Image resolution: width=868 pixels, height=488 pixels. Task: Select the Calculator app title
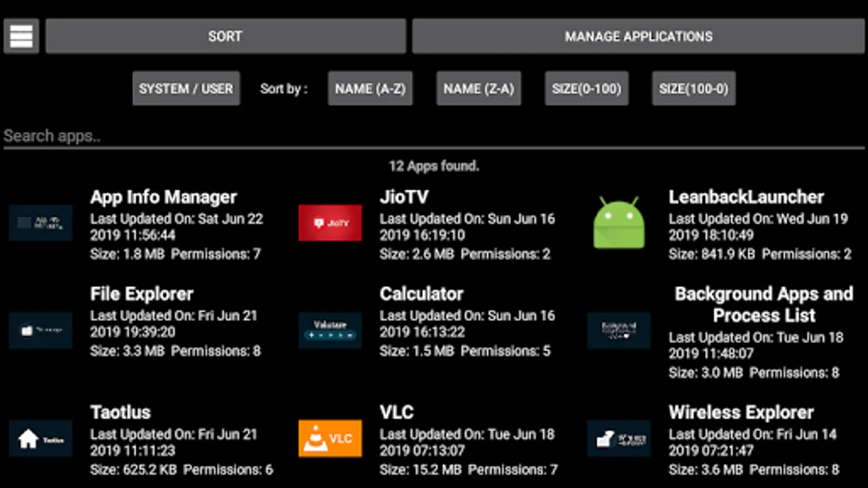tap(422, 294)
